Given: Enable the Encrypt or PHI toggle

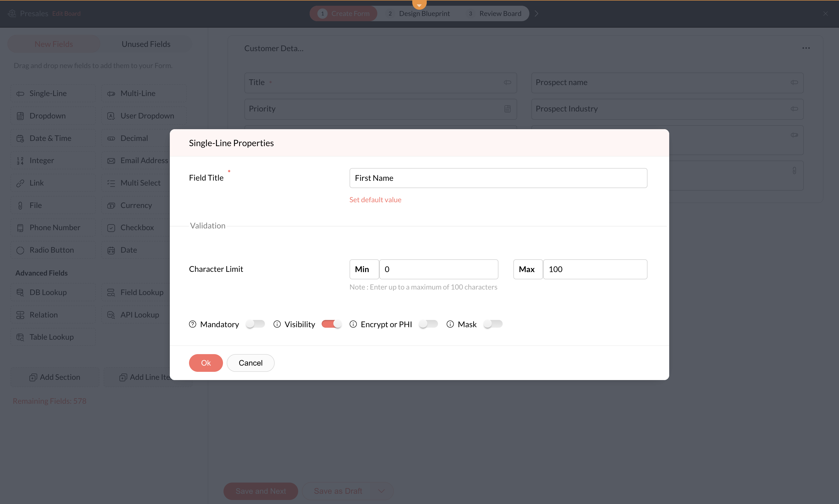Looking at the screenshot, I should [x=428, y=324].
